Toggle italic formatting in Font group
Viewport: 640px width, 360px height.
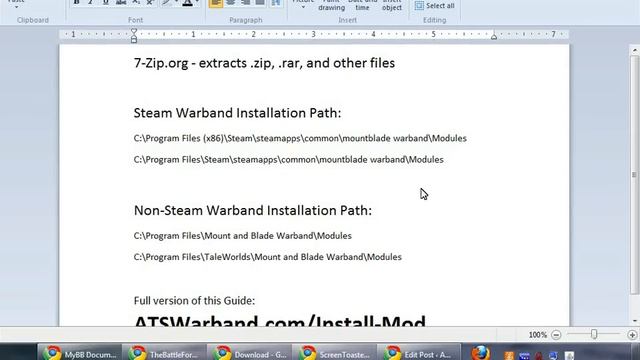pos(91,3)
